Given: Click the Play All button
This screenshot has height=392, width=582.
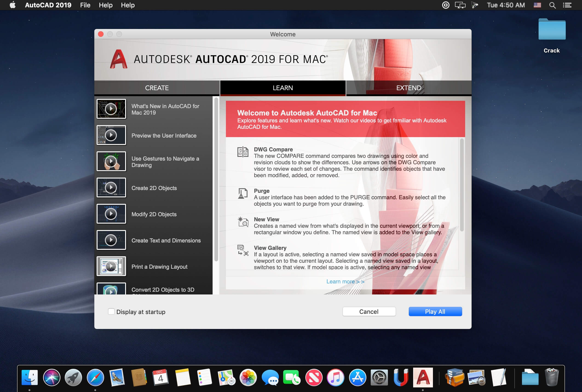Looking at the screenshot, I should (x=435, y=311).
